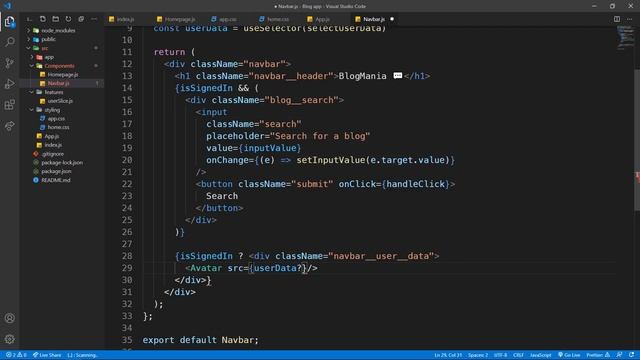Click Ln 29, Col 31 cursor position

(x=448, y=355)
